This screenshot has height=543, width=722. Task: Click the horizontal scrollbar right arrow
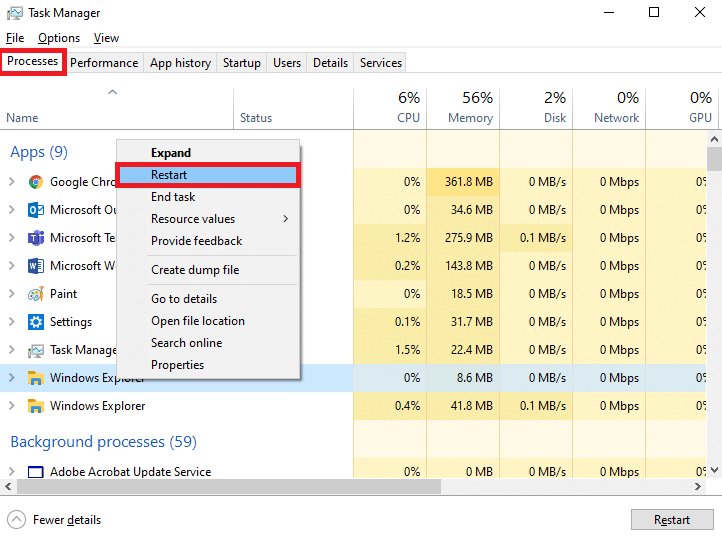tap(698, 486)
